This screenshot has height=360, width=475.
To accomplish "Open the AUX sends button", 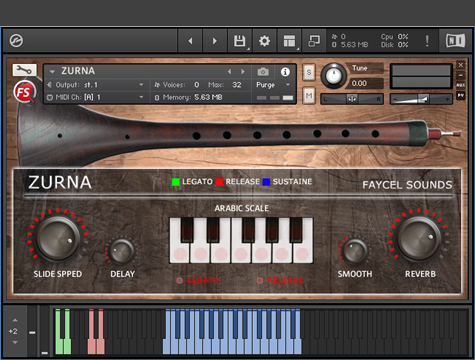I will (x=461, y=86).
